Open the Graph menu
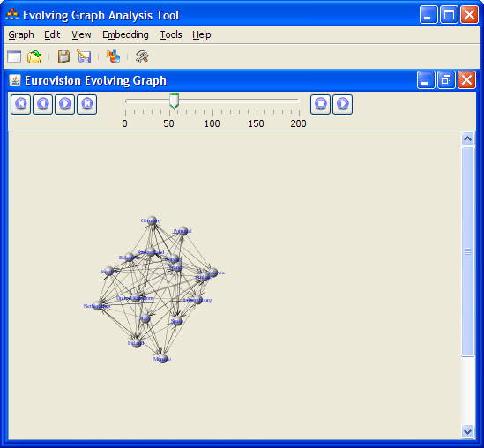The height and width of the screenshot is (448, 484). point(21,34)
